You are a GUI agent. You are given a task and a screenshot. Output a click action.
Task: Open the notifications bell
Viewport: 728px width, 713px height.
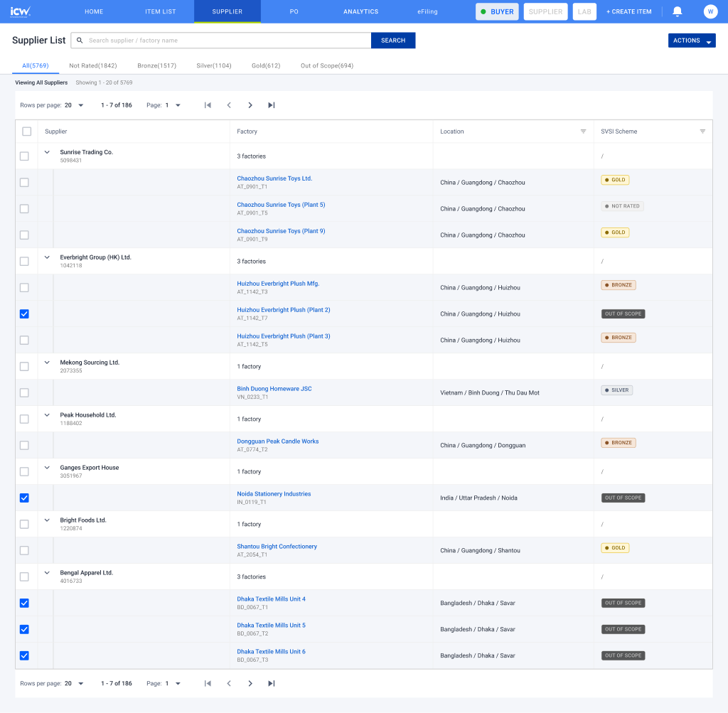pyautogui.click(x=678, y=11)
